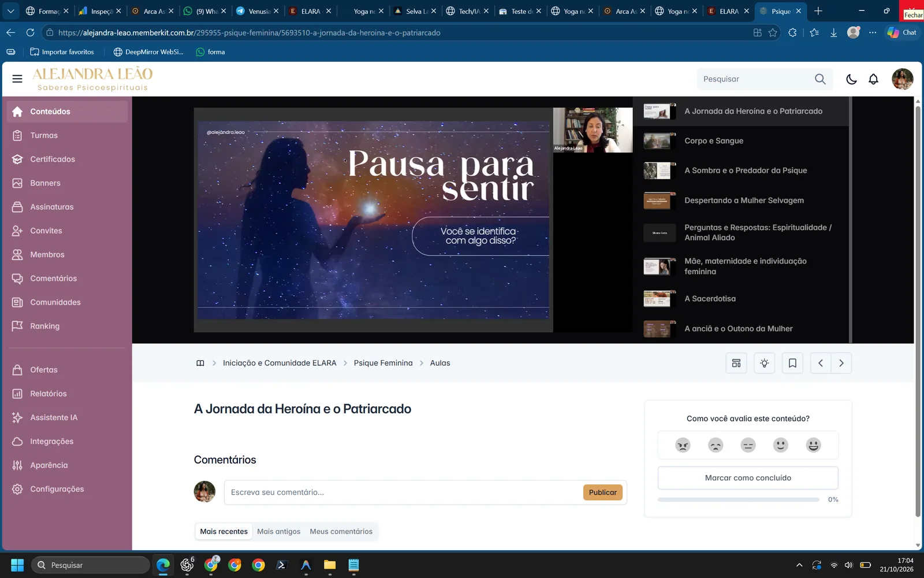Open Certificados in sidebar
This screenshot has height=578, width=924.
pos(67,159)
